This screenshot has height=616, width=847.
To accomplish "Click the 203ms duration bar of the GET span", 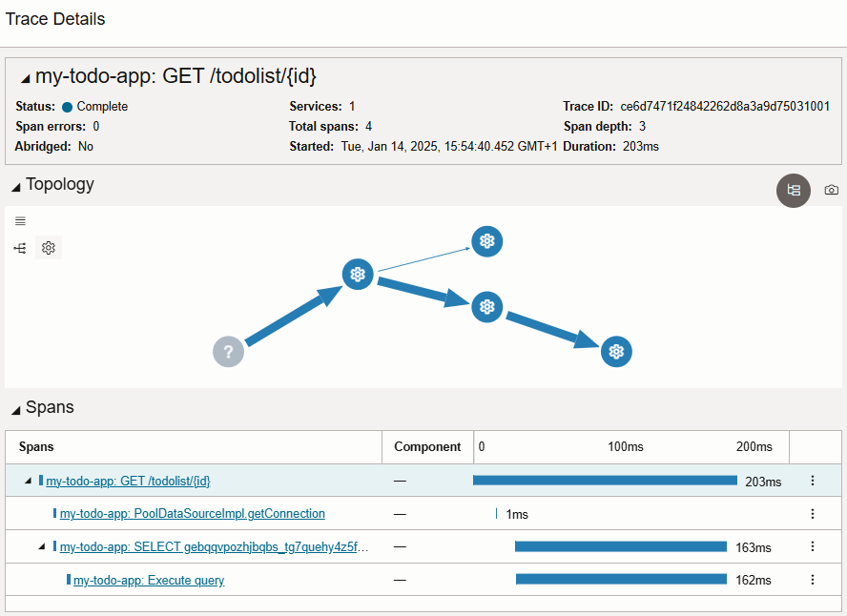I will 604,481.
